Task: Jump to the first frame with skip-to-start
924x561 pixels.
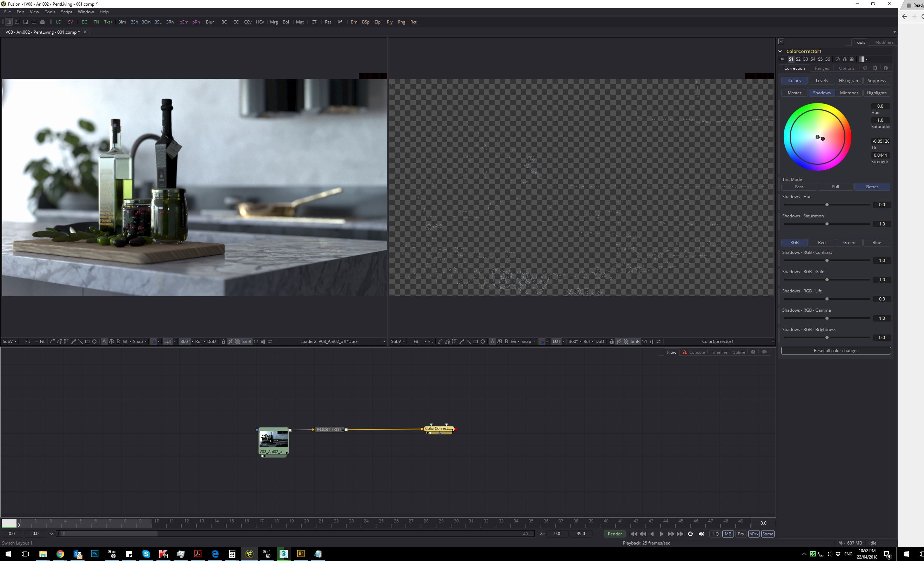Action: pos(634,534)
